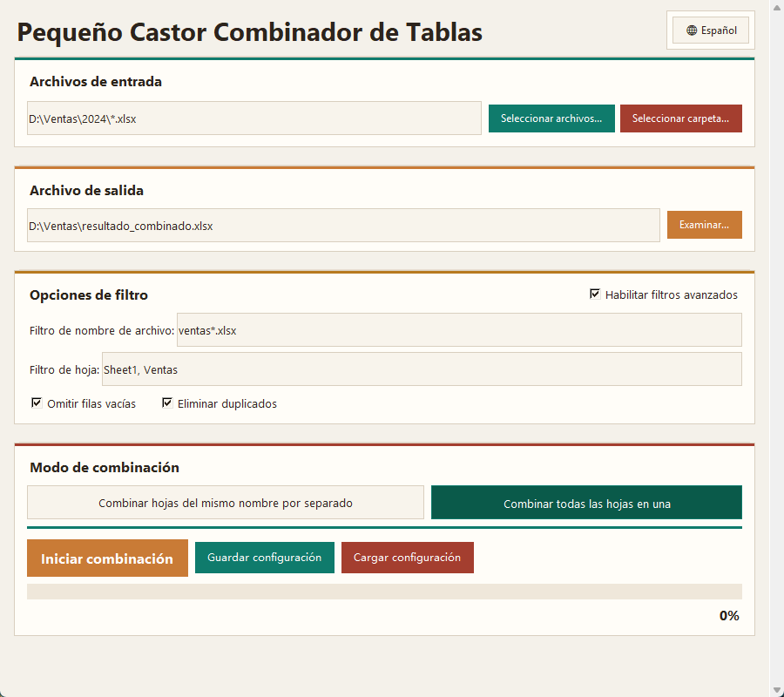Screen dimensions: 784x697
Task: Focus the output file path field
Action: (x=343, y=226)
